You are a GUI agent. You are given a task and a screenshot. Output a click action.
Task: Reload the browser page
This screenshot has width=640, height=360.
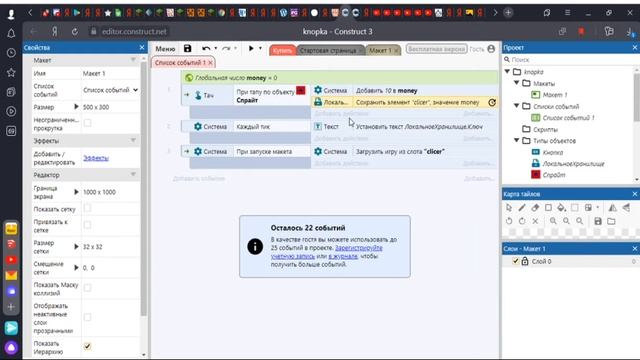tap(75, 31)
